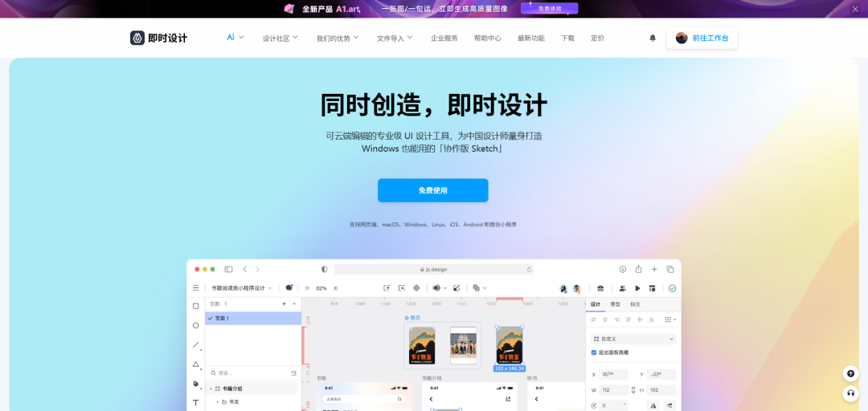Viewport: 868px width, 411px height.
Task: Switch to the 原型 tab
Action: point(615,304)
